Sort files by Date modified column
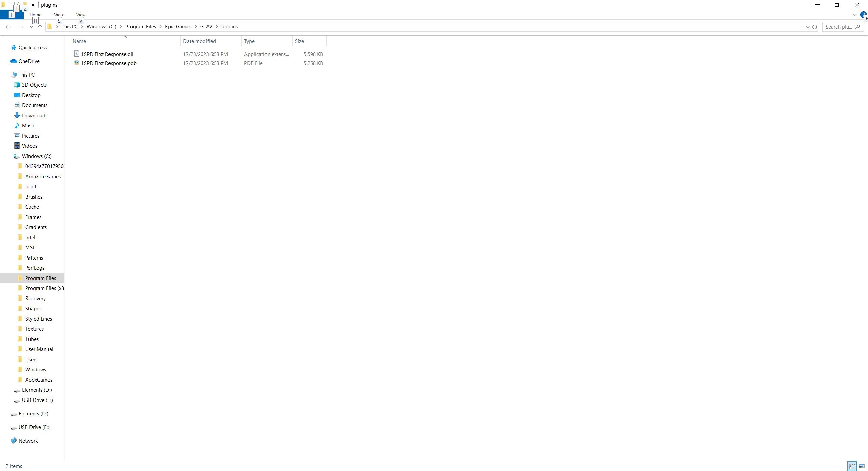Viewport: 868px width, 471px height. click(199, 41)
